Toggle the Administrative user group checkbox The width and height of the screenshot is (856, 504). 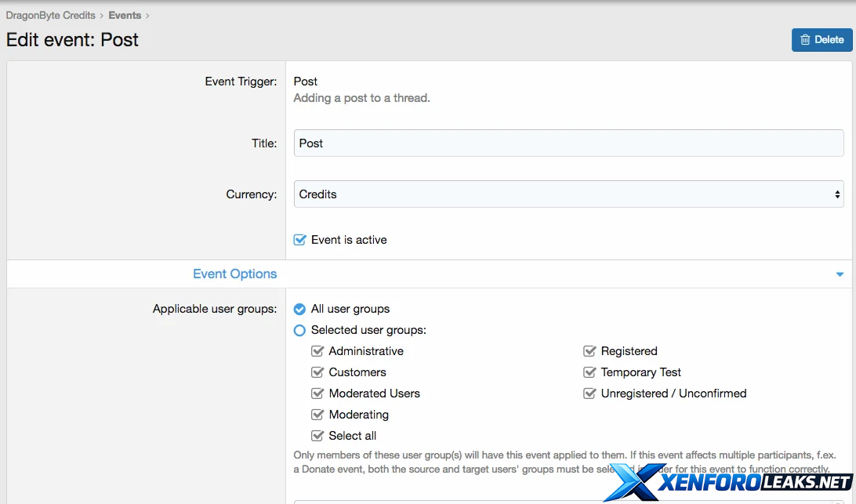click(x=317, y=351)
